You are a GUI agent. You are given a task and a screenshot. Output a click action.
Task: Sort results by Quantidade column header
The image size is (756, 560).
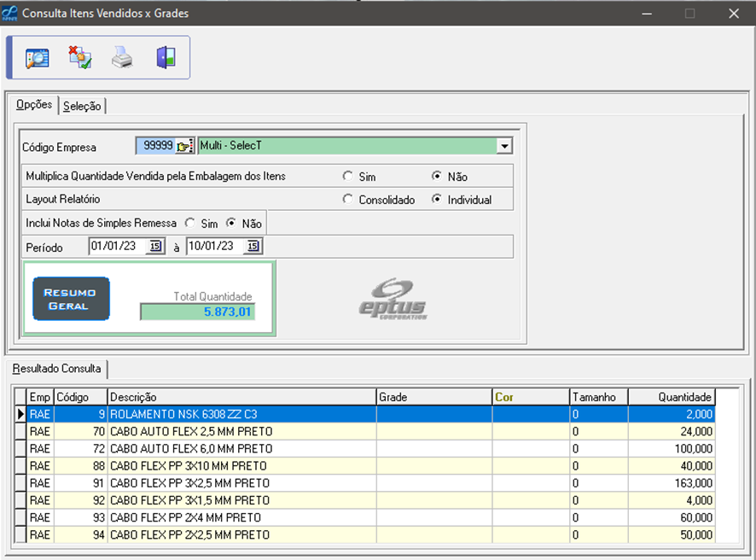671,397
